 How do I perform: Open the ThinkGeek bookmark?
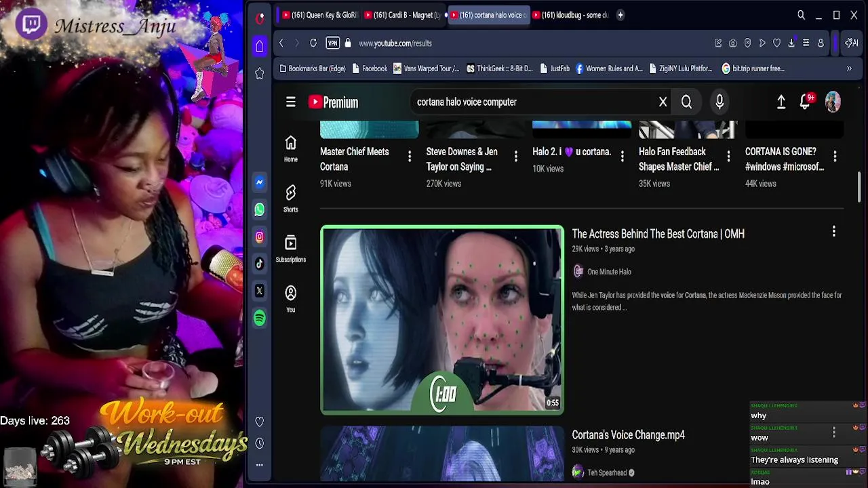[x=500, y=68]
